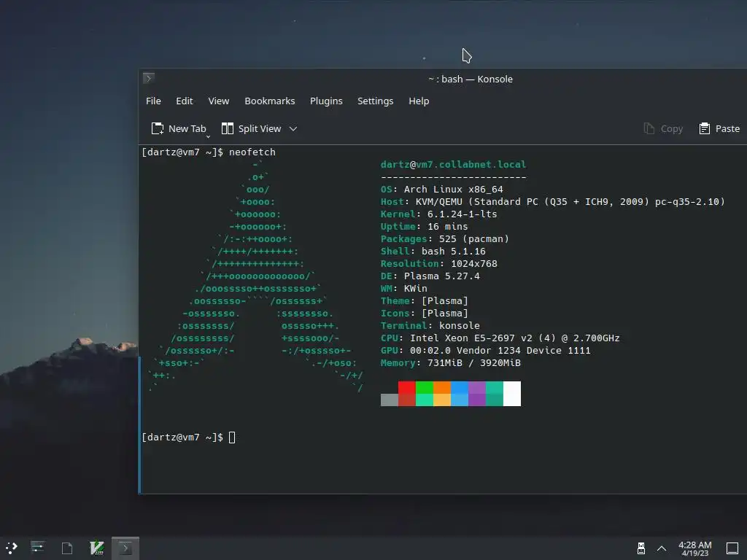Click the Paste toolbar button
This screenshot has width=747, height=560.
(719, 128)
